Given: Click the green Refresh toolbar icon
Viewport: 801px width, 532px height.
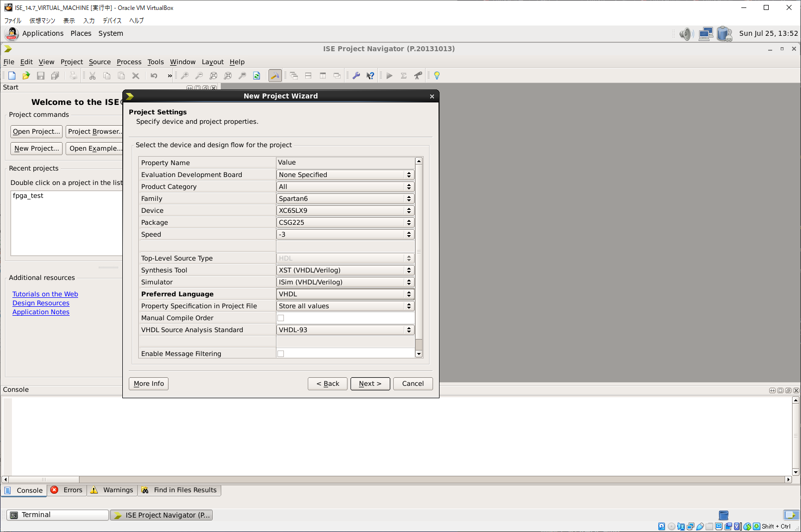Looking at the screenshot, I should (257, 76).
